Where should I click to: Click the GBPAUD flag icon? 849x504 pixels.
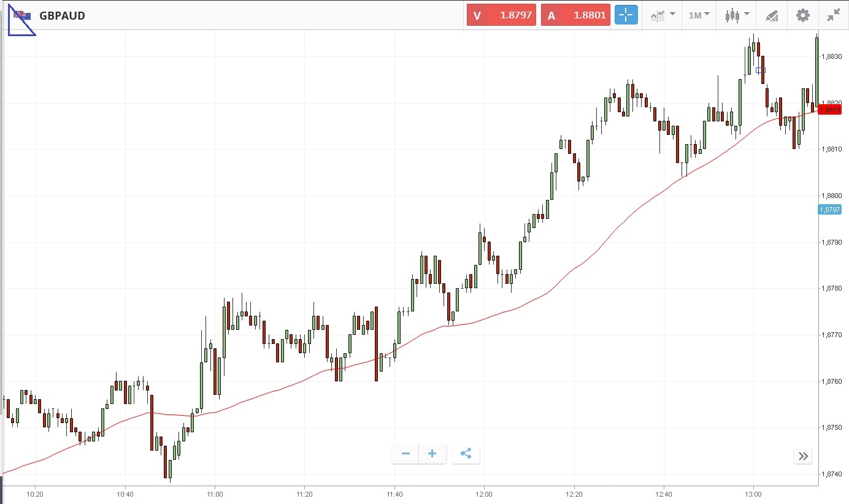pyautogui.click(x=21, y=15)
